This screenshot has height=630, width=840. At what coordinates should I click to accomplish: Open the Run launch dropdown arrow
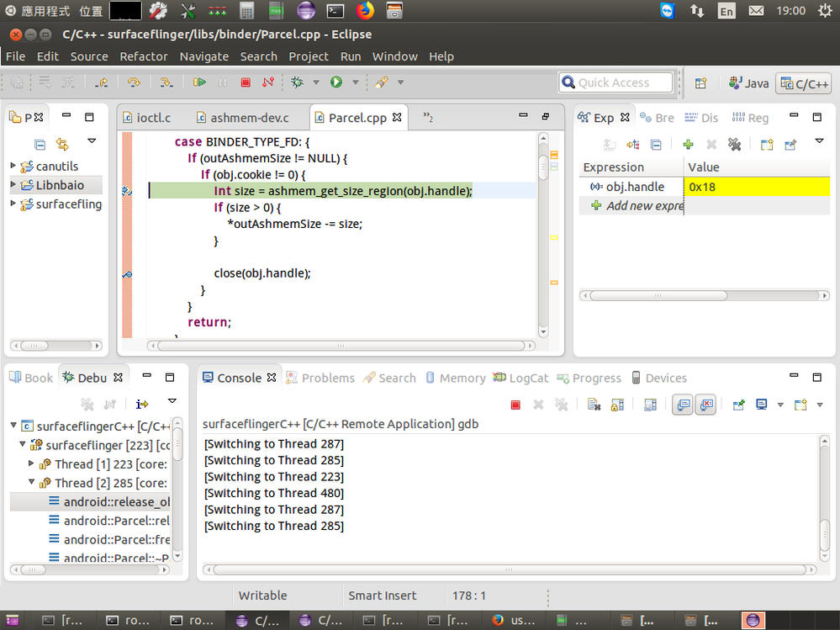355,82
